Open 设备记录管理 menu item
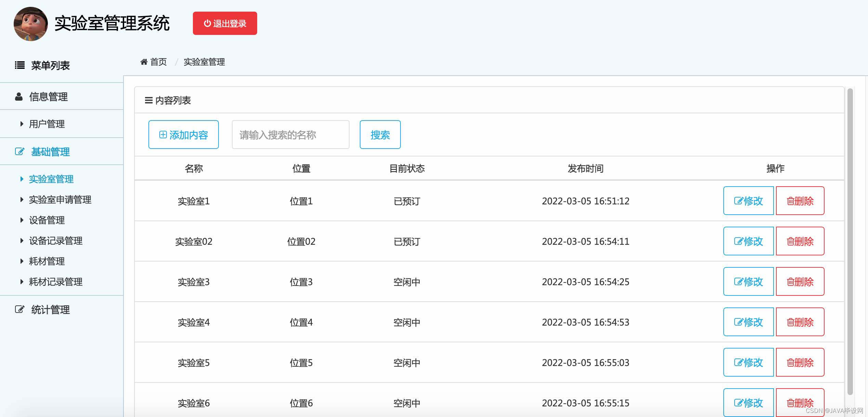868x417 pixels. [55, 241]
